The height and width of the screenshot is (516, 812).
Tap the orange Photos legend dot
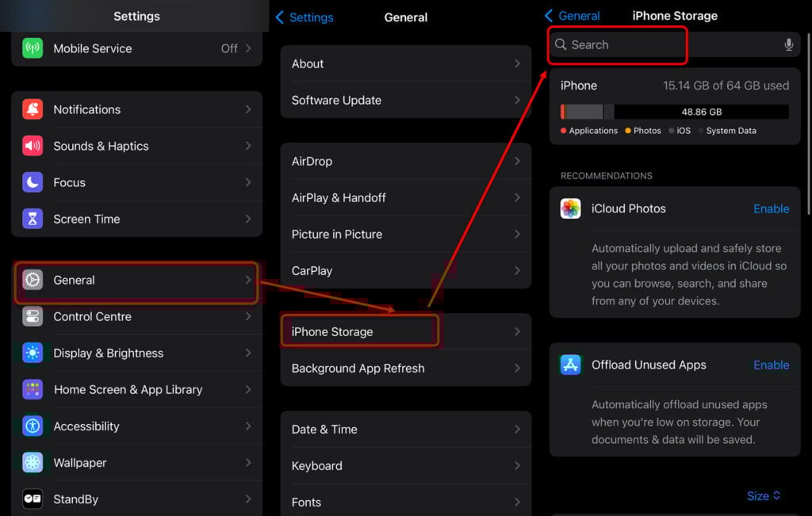pyautogui.click(x=628, y=131)
